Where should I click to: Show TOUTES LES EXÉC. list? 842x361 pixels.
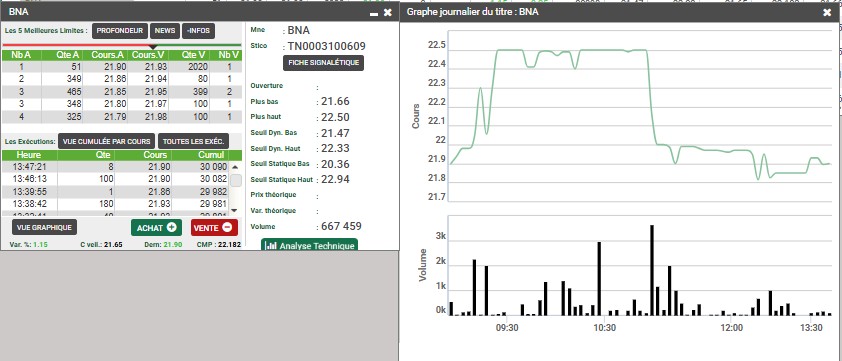point(193,141)
